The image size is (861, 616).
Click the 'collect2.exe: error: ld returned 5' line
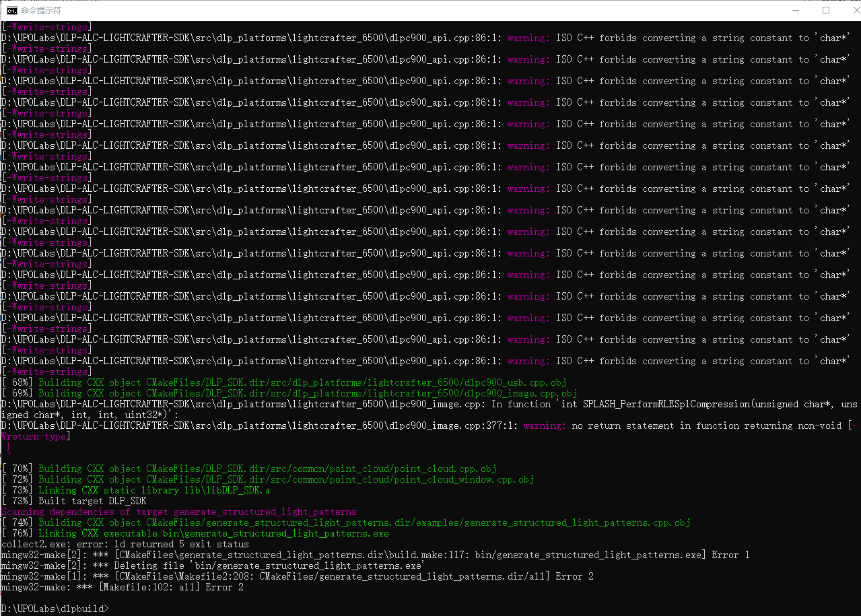pyautogui.click(x=125, y=544)
